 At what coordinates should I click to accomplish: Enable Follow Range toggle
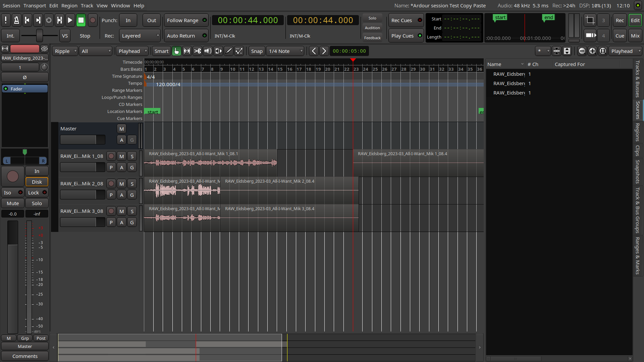pos(186,20)
